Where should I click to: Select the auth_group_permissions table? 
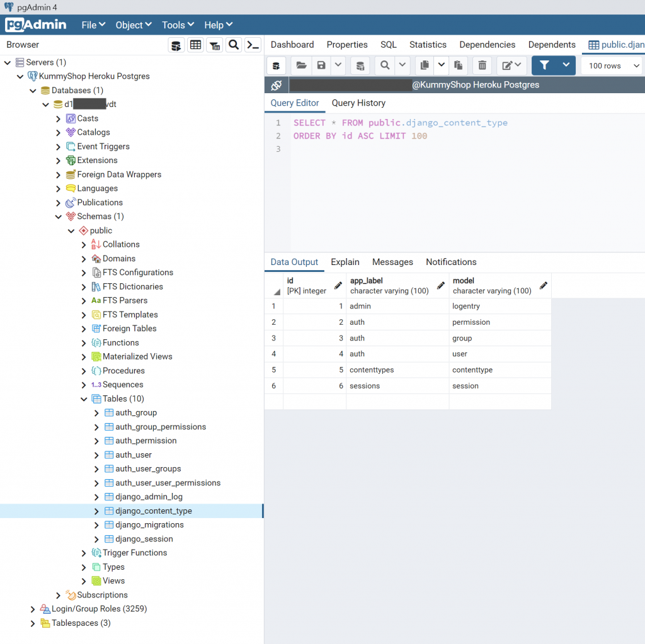161,427
